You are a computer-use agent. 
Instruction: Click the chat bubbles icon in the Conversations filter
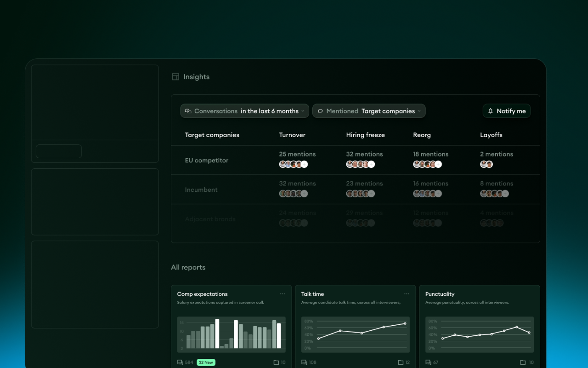click(188, 111)
